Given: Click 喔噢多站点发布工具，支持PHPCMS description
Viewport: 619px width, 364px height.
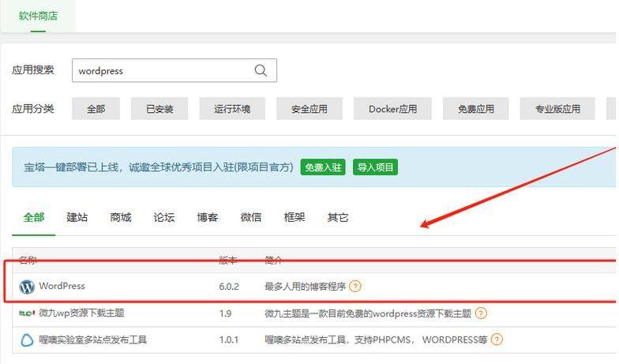Looking at the screenshot, I should (x=376, y=340).
